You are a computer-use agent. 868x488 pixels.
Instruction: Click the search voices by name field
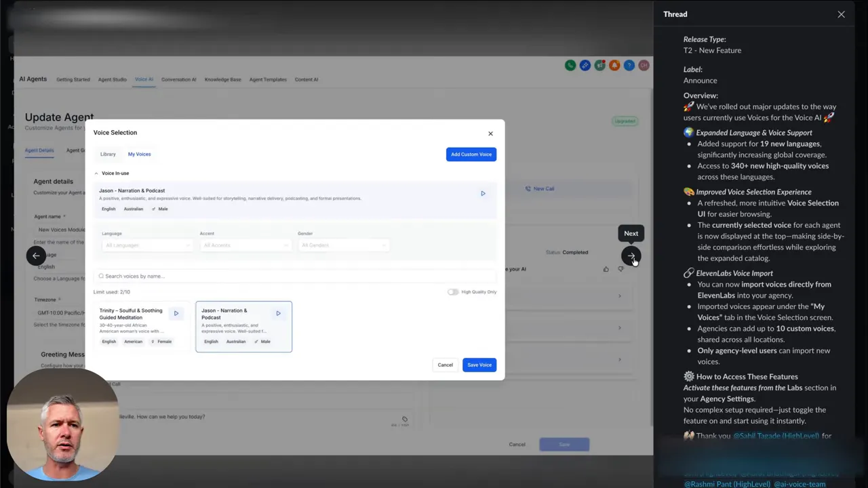point(295,276)
